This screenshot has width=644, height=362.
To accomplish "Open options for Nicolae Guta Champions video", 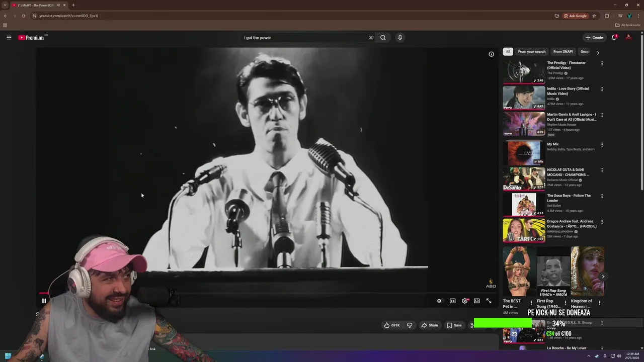I will click(x=602, y=170).
